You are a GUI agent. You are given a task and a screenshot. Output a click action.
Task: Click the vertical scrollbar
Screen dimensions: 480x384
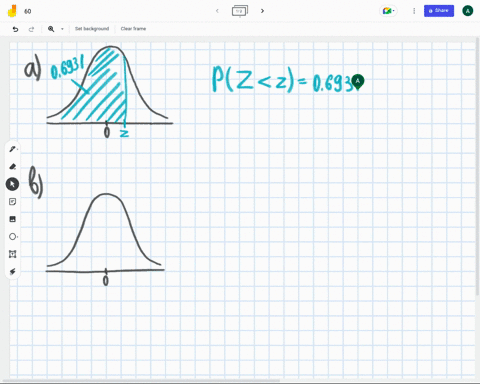(478, 167)
